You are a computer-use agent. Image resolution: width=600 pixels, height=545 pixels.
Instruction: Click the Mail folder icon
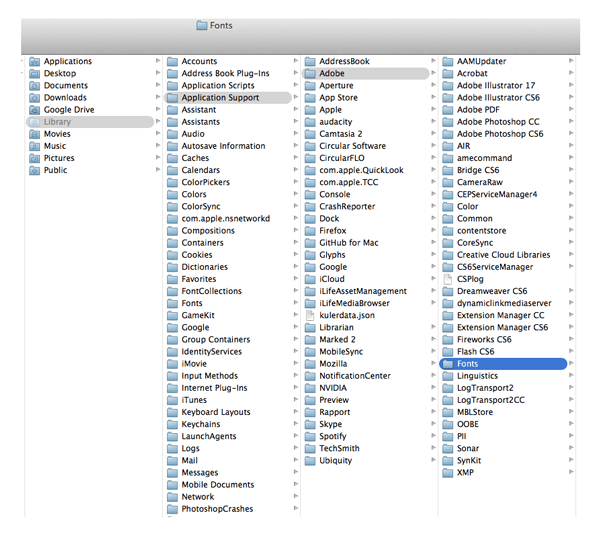(x=173, y=461)
